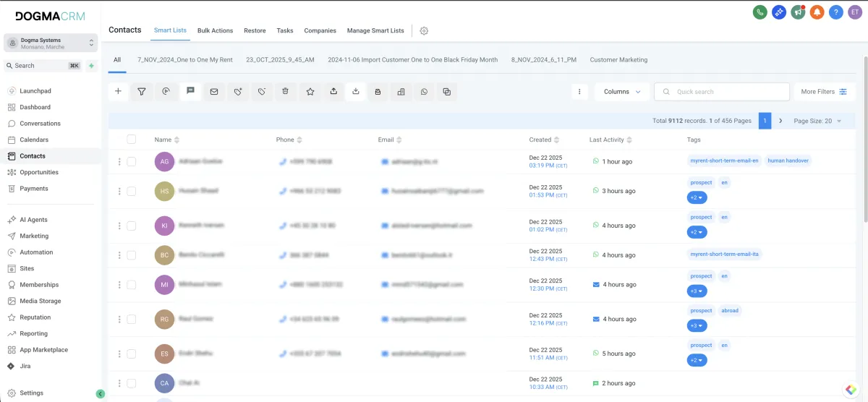Open the Customer Marketing smart list tab

[x=618, y=60]
